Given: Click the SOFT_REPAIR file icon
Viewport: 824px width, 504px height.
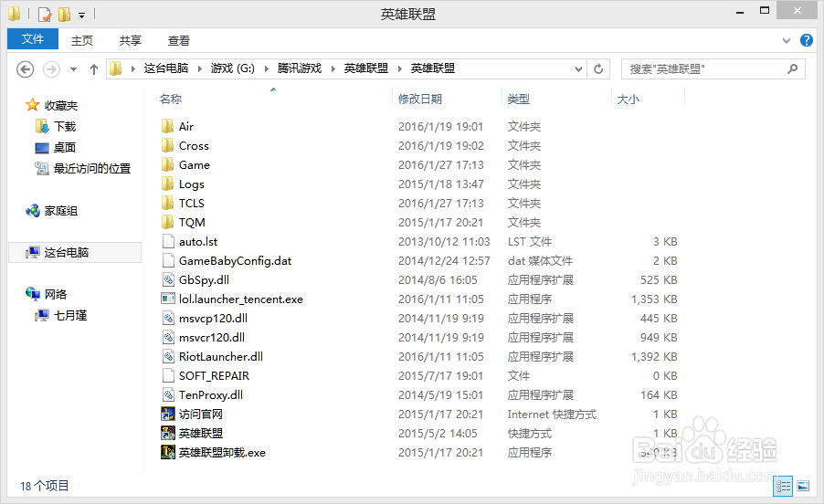Looking at the screenshot, I should point(168,375).
